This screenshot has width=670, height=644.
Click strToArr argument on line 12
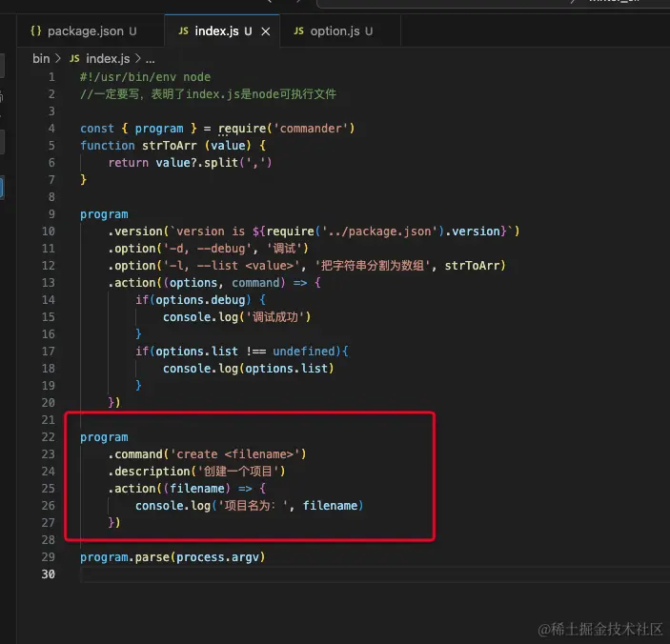click(x=472, y=266)
